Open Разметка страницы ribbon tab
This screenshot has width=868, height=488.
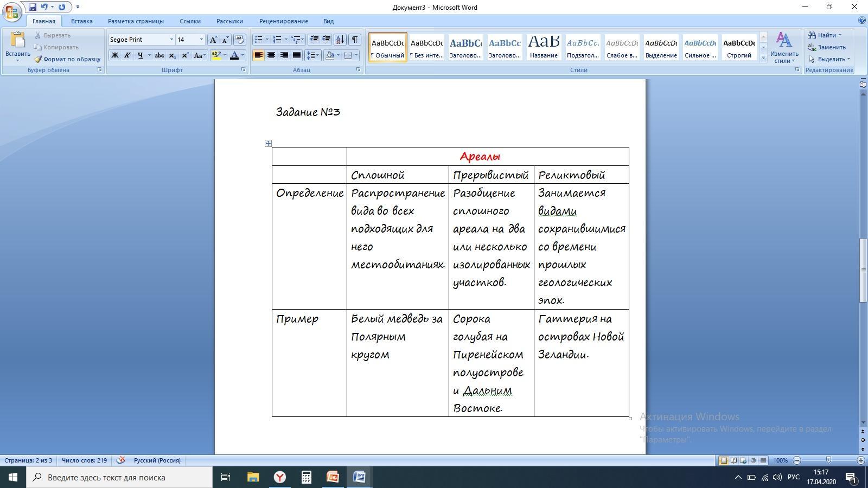click(136, 21)
